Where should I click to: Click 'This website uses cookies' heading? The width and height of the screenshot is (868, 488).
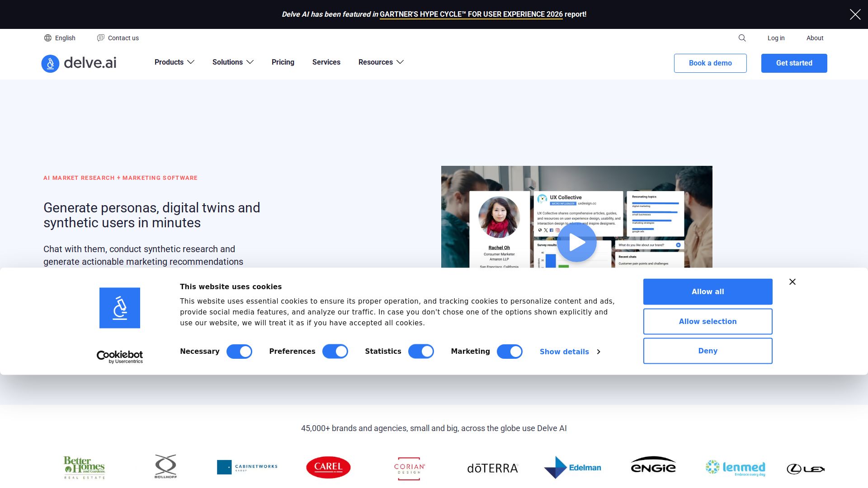pos(231,287)
